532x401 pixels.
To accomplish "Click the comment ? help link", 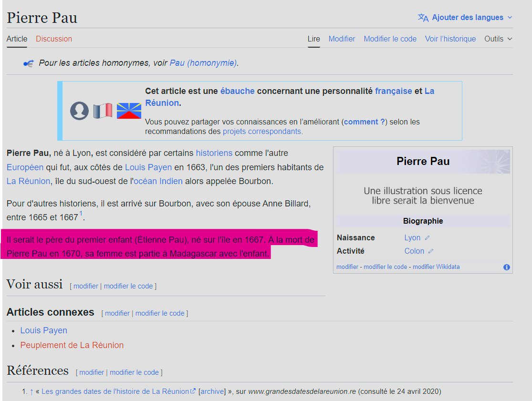I will click(x=365, y=122).
